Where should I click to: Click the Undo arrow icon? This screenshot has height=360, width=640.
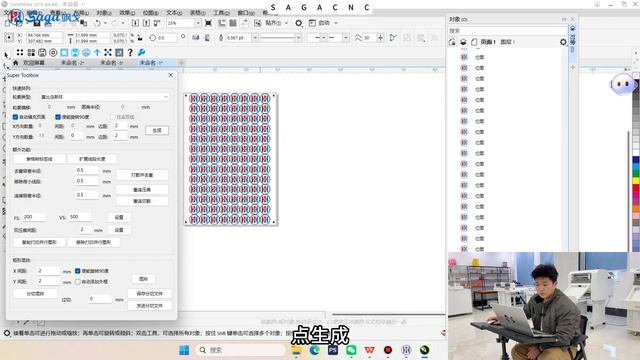[x=97, y=23]
